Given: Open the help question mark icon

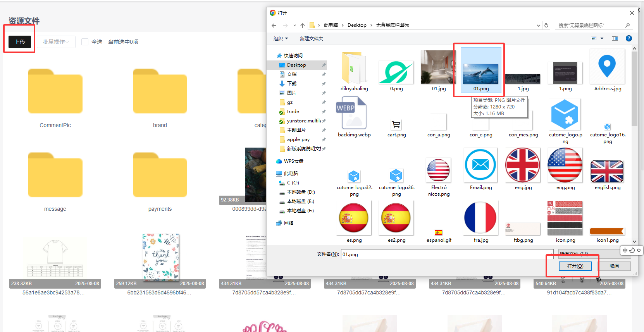Looking at the screenshot, I should pos(629,38).
